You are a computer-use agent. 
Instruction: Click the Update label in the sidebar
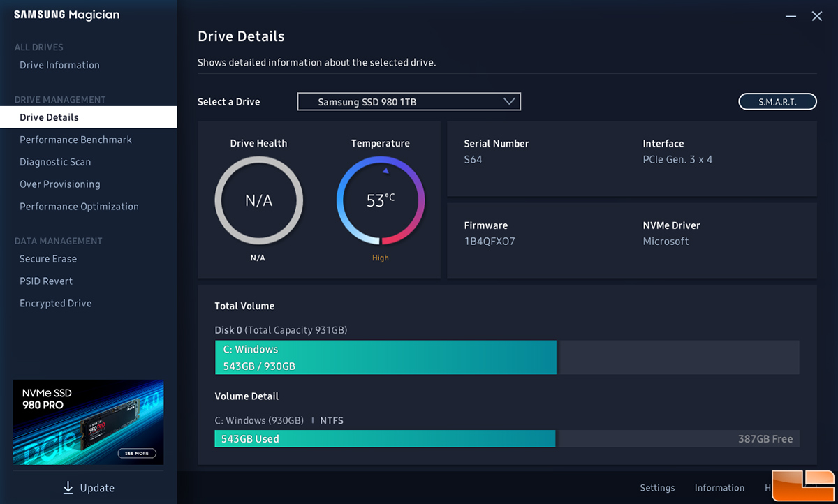97,488
